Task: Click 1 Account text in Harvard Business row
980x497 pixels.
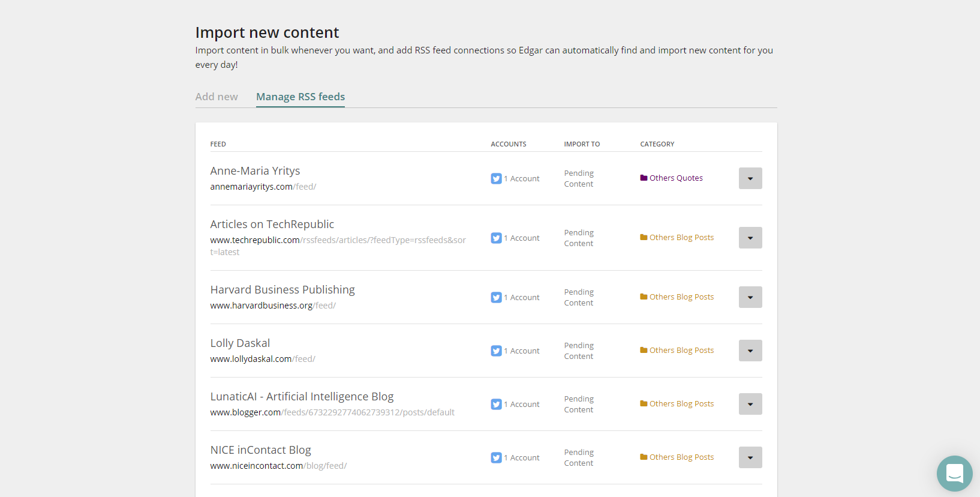Action: coord(522,298)
